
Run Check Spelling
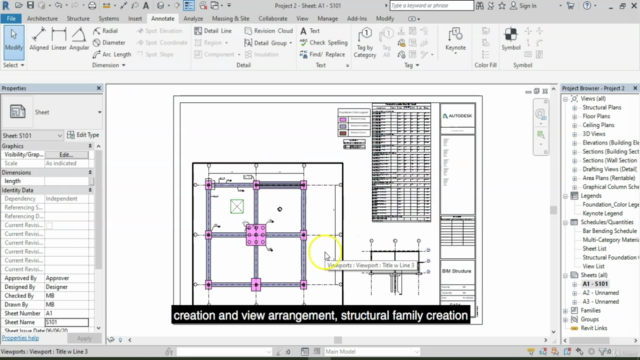[324, 42]
